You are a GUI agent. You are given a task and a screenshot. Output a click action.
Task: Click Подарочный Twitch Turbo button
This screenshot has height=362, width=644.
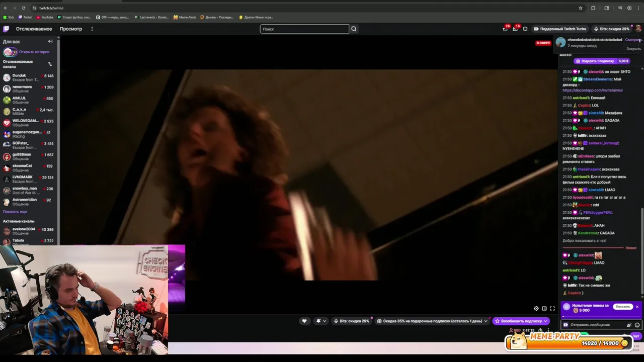[560, 29]
